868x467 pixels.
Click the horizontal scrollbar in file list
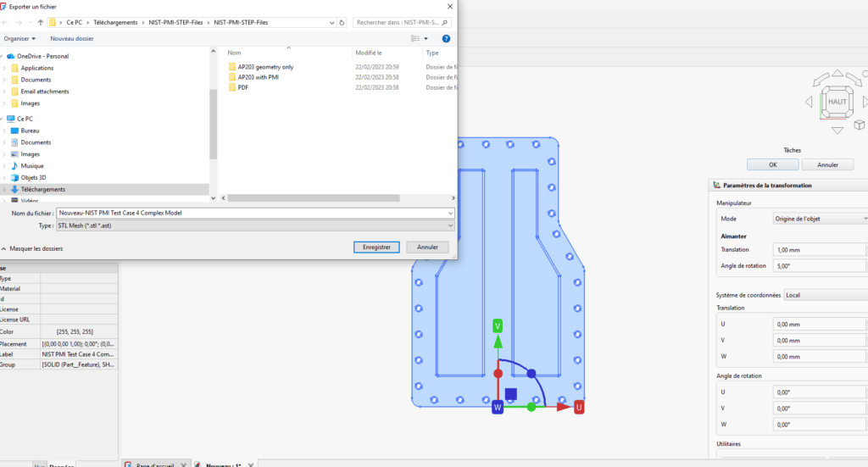(x=314, y=198)
